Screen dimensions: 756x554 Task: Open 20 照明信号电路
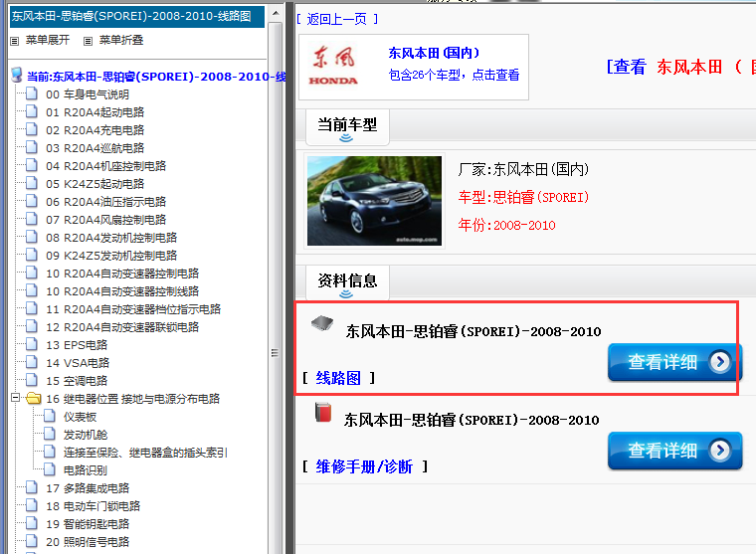pos(88,541)
